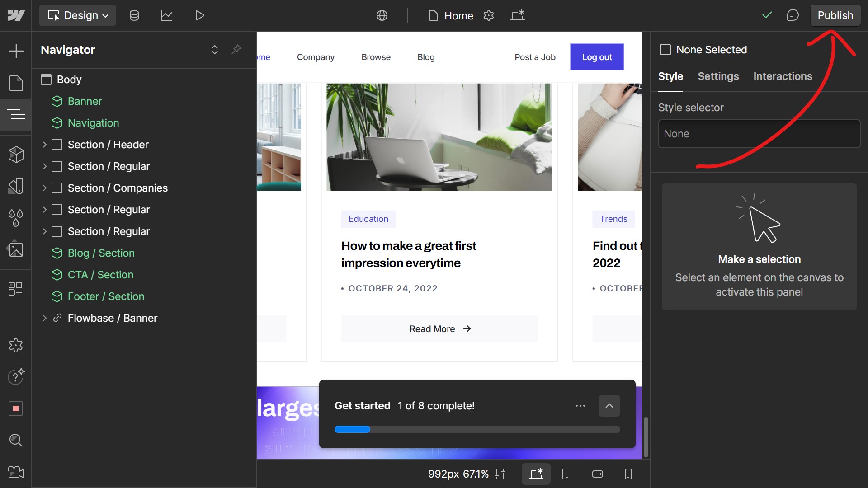
Task: Open the Apps grid panel
Action: [16, 289]
